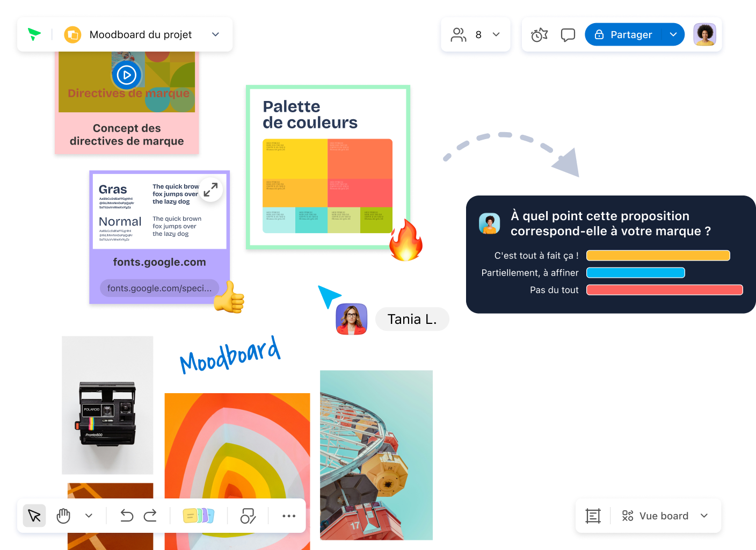Click the coral red swatch in the palette

[360, 193]
